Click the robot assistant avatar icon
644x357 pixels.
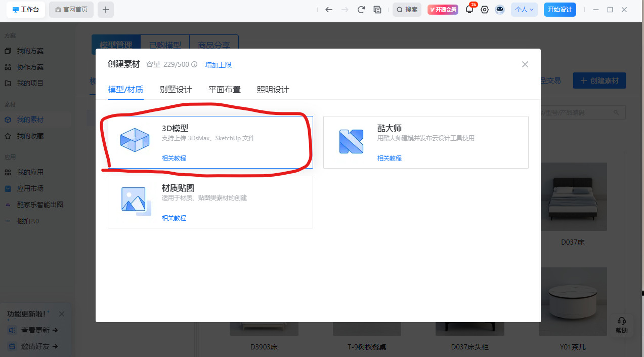(x=500, y=10)
